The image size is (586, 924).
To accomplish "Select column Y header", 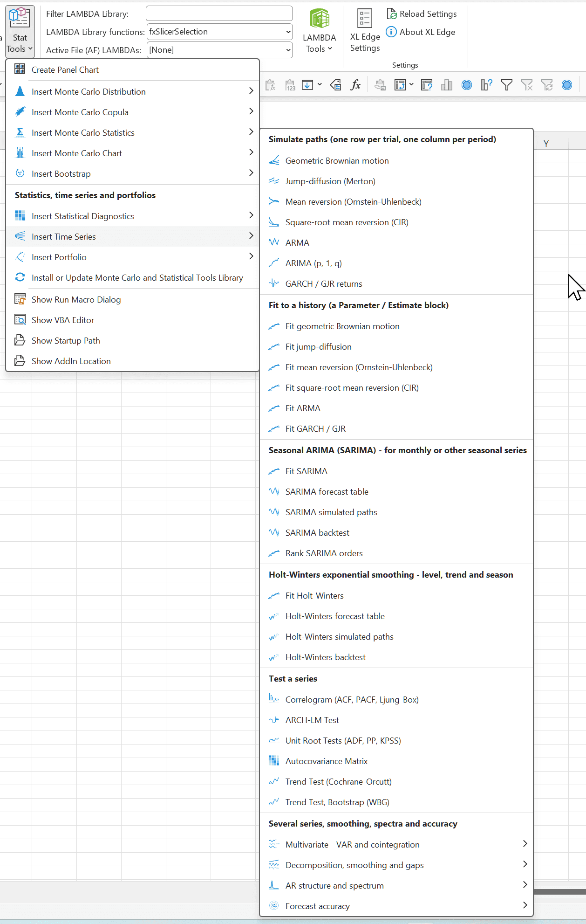I will coord(546,144).
